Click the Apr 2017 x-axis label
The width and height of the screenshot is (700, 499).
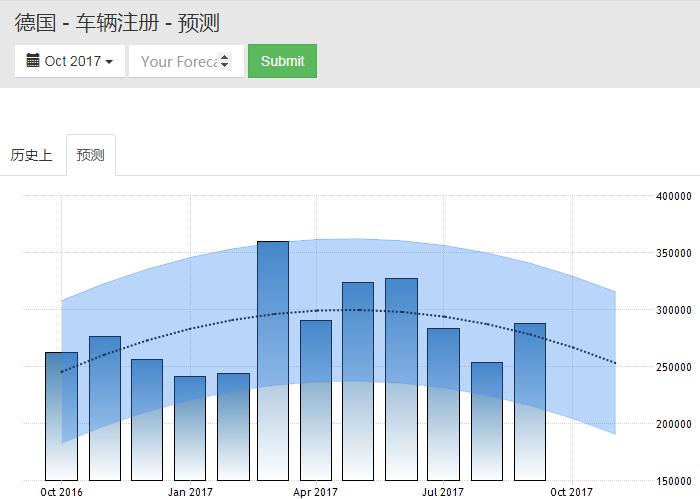[x=315, y=492]
